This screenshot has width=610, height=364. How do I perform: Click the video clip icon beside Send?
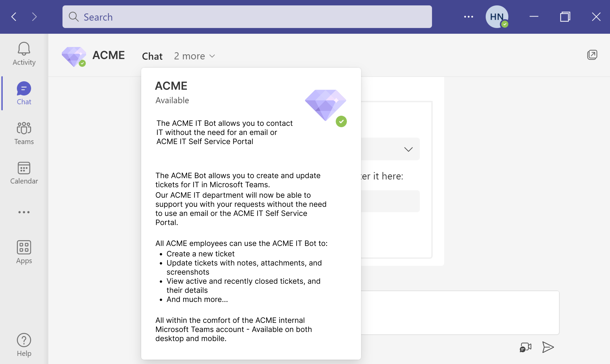tap(526, 347)
